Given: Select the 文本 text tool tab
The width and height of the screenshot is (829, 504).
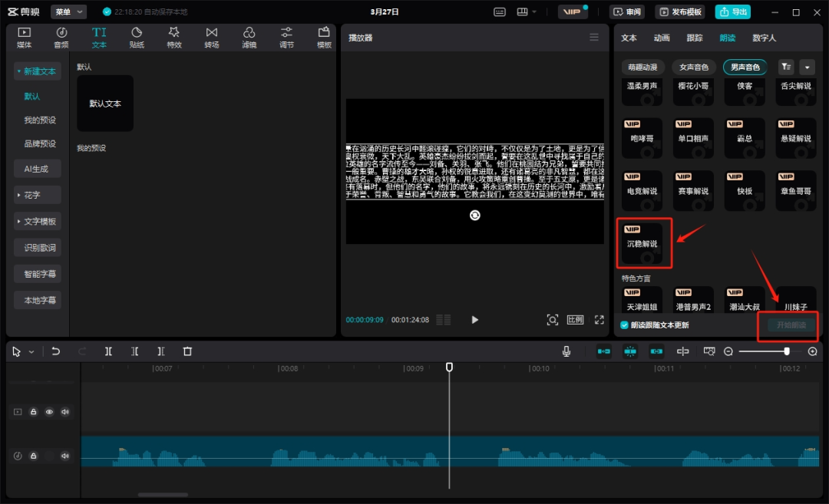Looking at the screenshot, I should [99, 38].
